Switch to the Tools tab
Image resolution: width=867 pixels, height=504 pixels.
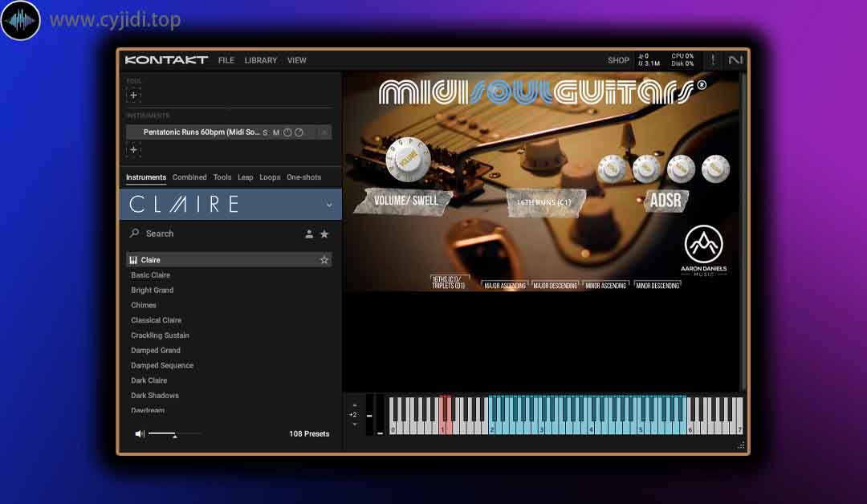(x=222, y=177)
